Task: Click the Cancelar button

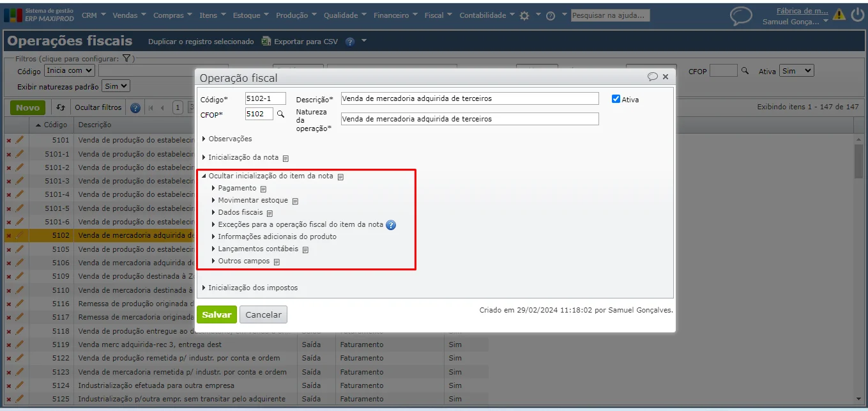Action: coord(264,314)
